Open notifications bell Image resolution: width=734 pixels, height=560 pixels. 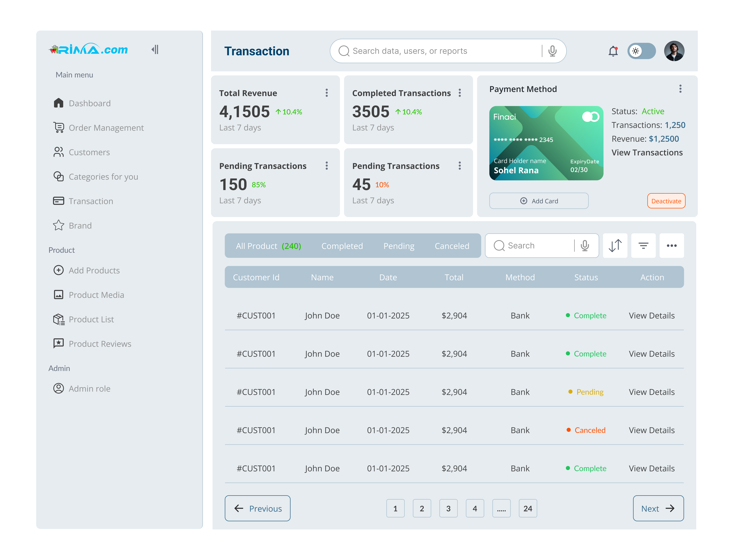(613, 51)
